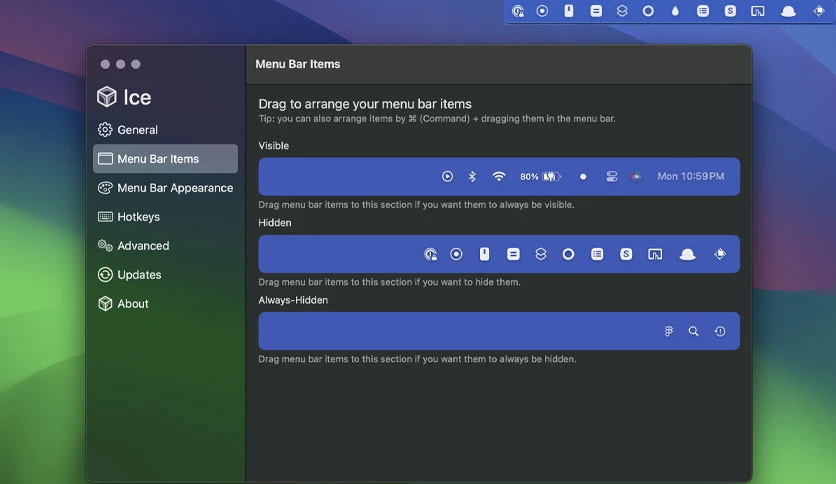
Task: Click the hollow ring icon in top menu bar
Action: pyautogui.click(x=648, y=11)
